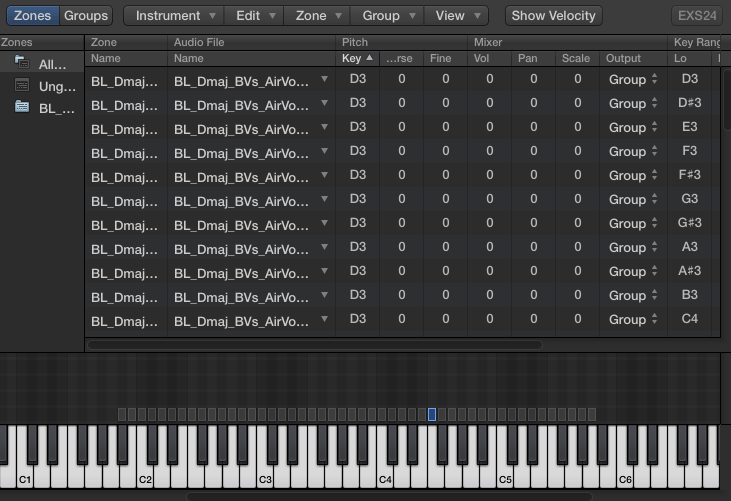This screenshot has height=501, width=731.
Task: Change Output Group stepper for D#3 Lo zone
Action: coord(655,103)
